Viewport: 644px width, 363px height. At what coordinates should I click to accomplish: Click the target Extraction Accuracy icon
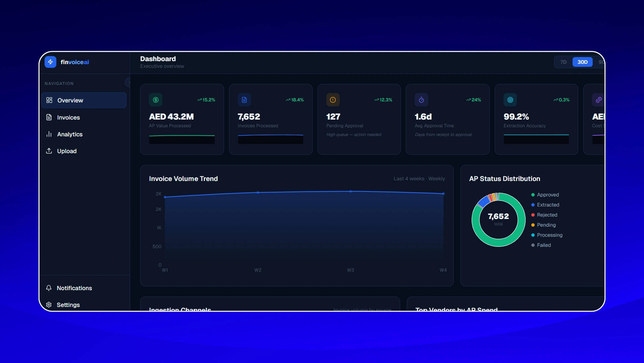510,100
